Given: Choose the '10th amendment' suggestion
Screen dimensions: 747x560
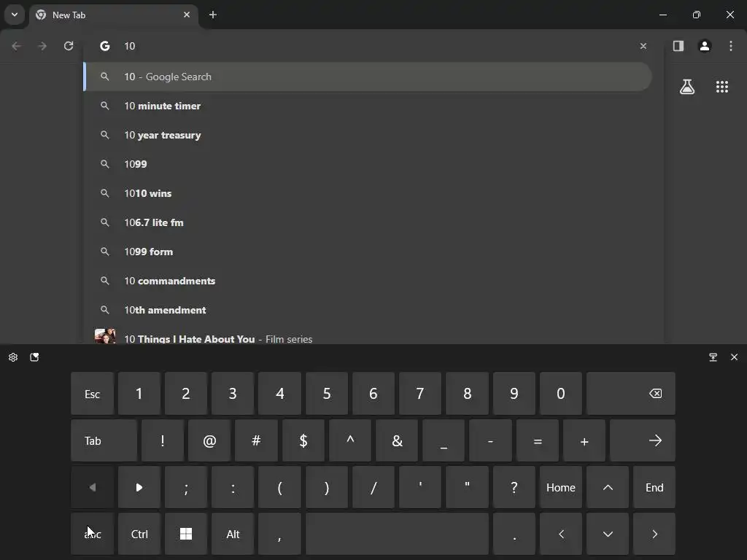Looking at the screenshot, I should [368, 310].
